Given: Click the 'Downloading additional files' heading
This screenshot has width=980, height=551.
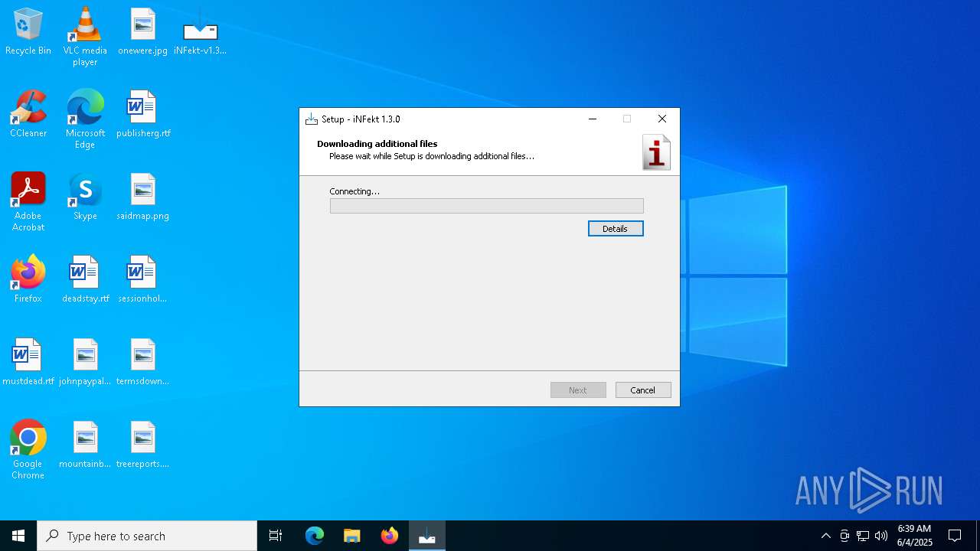Looking at the screenshot, I should point(377,144).
